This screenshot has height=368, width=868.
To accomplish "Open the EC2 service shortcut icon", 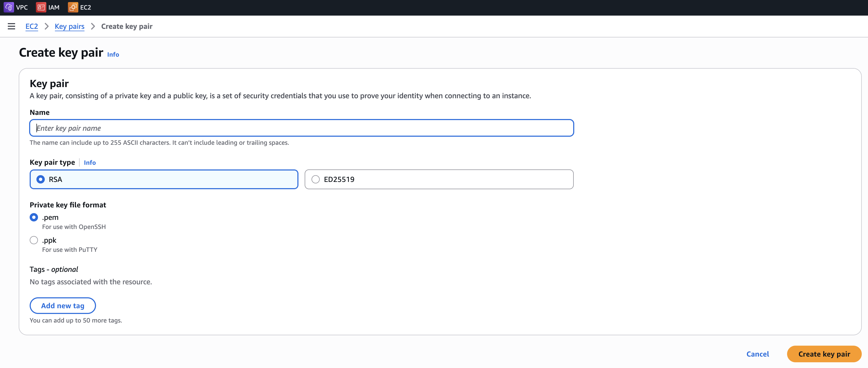I will click(x=73, y=7).
